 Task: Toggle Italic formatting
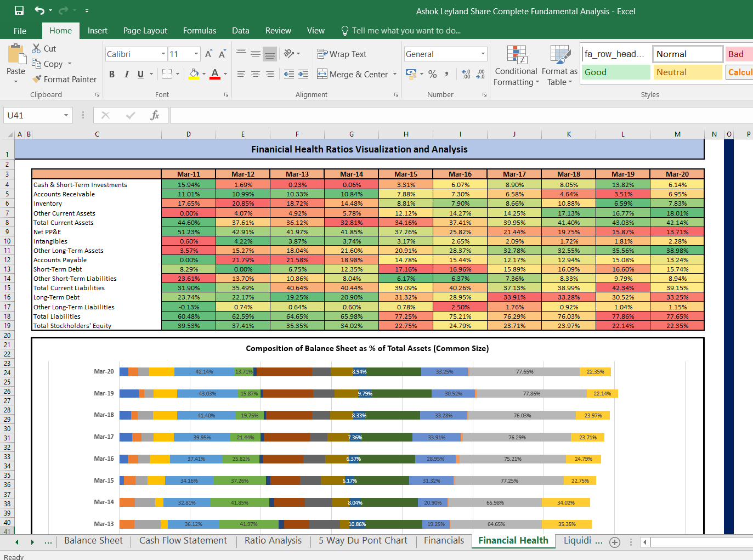[x=126, y=74]
